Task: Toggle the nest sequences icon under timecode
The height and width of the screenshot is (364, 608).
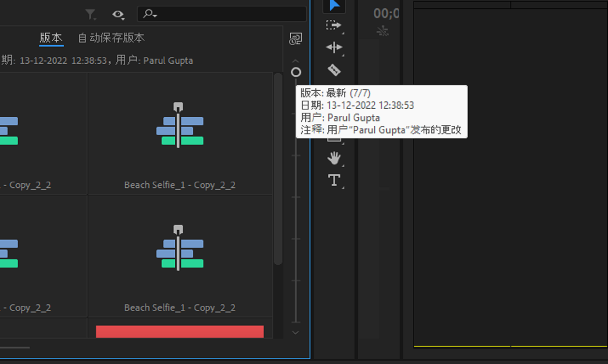Action: [382, 31]
